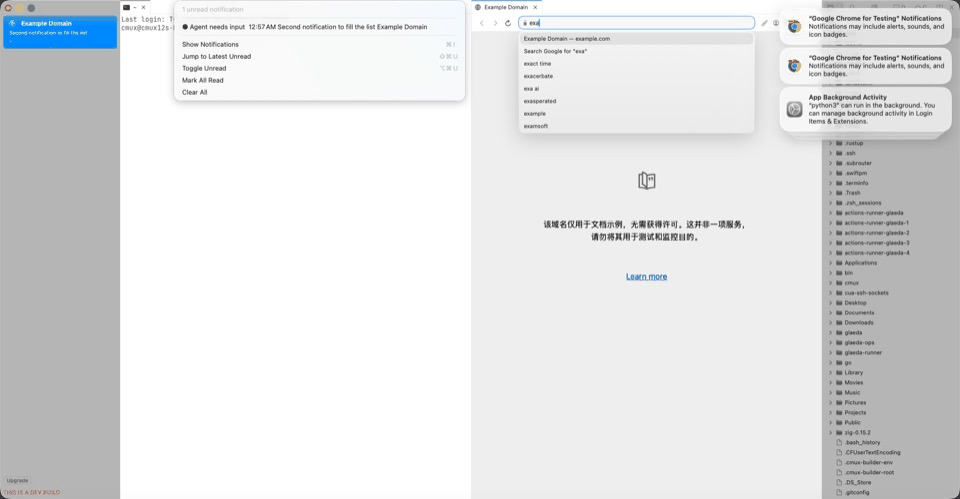The height and width of the screenshot is (499, 960).
Task: Open the Agent needs input notification entry
Action: (x=319, y=27)
